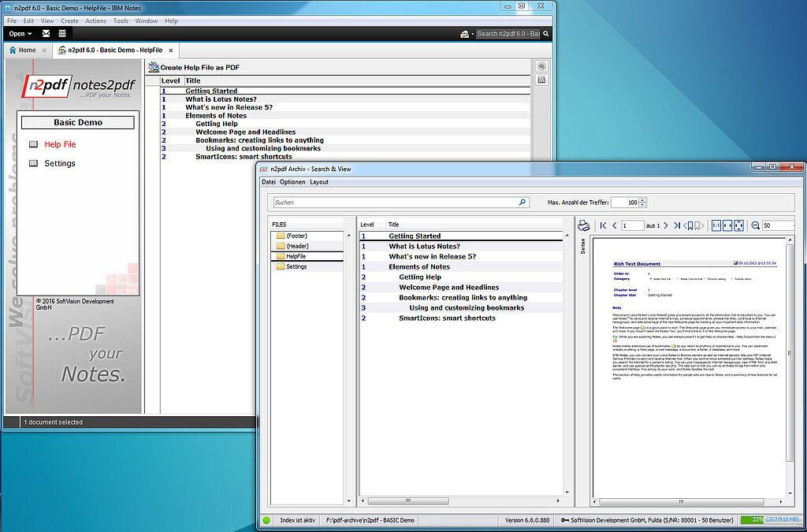Click the search magnifier in IBM Notes
The image size is (807, 532).
click(x=546, y=33)
